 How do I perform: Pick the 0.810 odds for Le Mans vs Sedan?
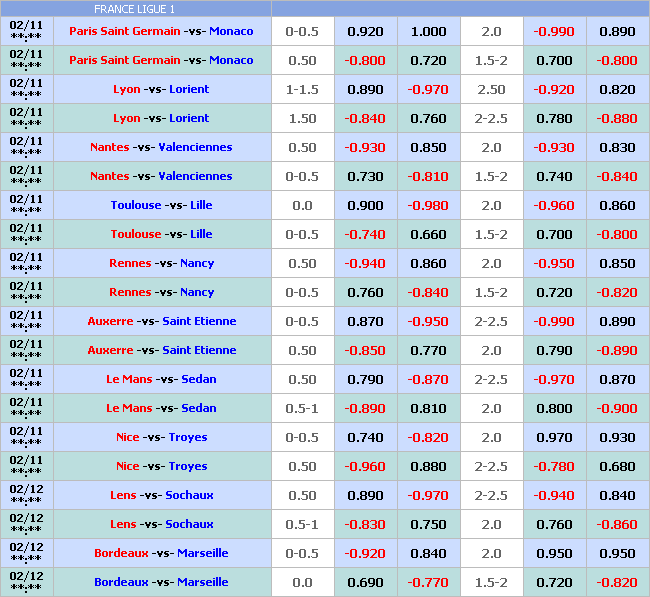coord(428,408)
